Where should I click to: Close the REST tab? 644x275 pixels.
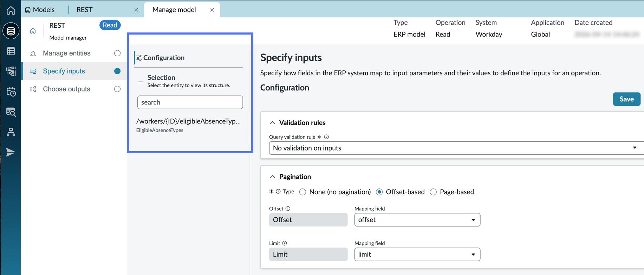coord(136,10)
